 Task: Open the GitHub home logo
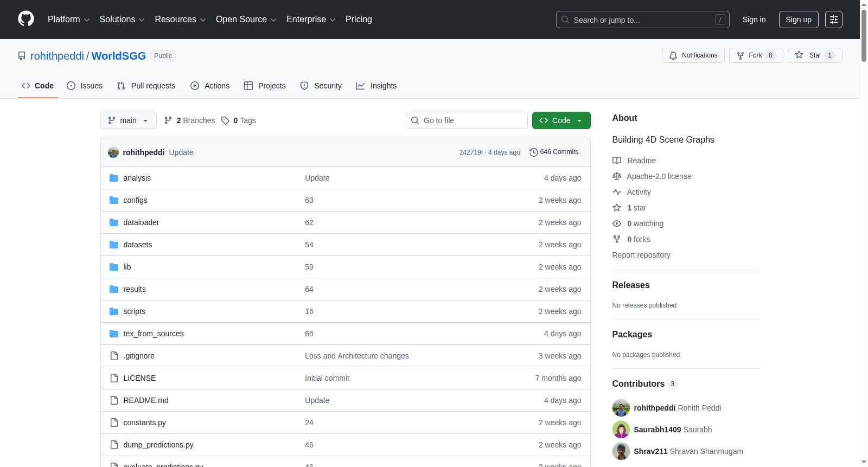[26, 19]
